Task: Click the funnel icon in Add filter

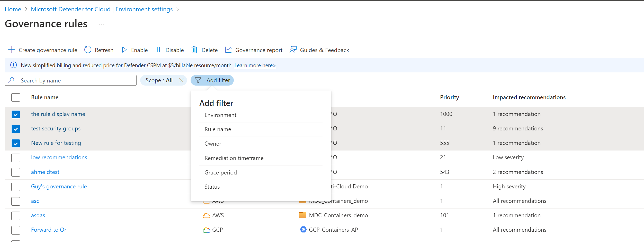Action: pos(198,80)
